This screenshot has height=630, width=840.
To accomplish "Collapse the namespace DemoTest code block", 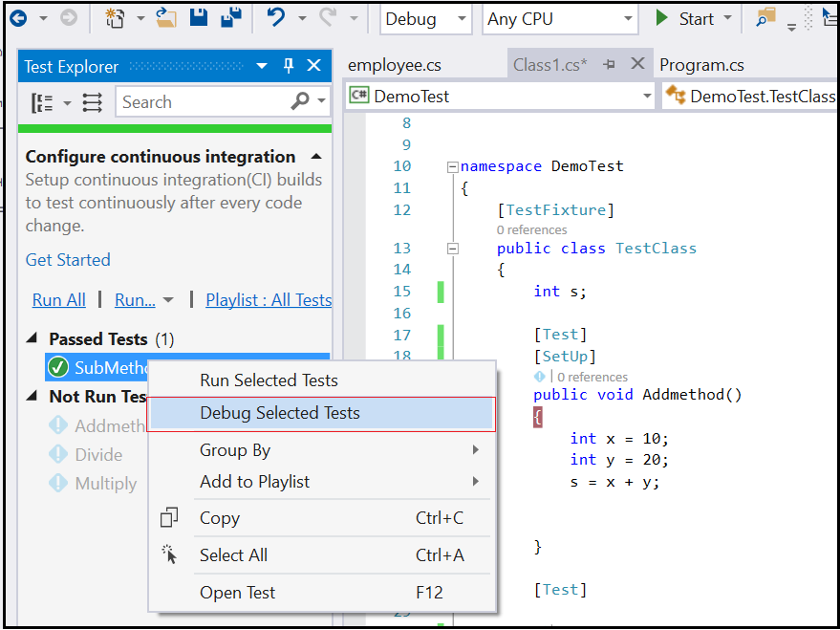I will (452, 166).
